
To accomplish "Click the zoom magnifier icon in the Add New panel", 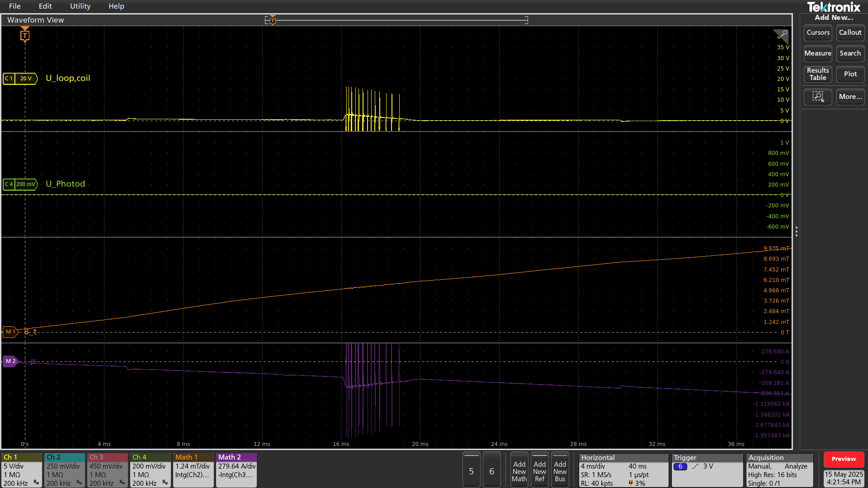I will 817,97.
